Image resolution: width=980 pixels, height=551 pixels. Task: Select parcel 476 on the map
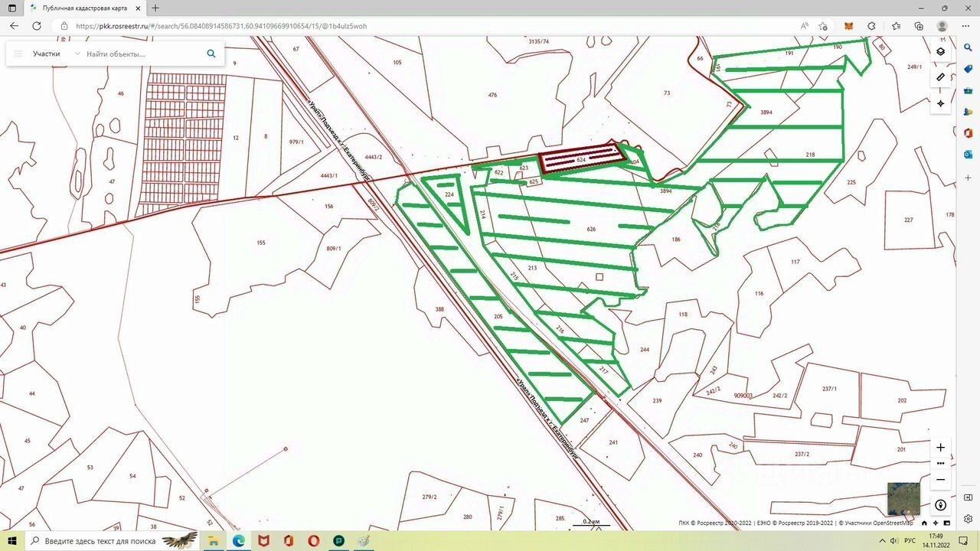coord(492,95)
